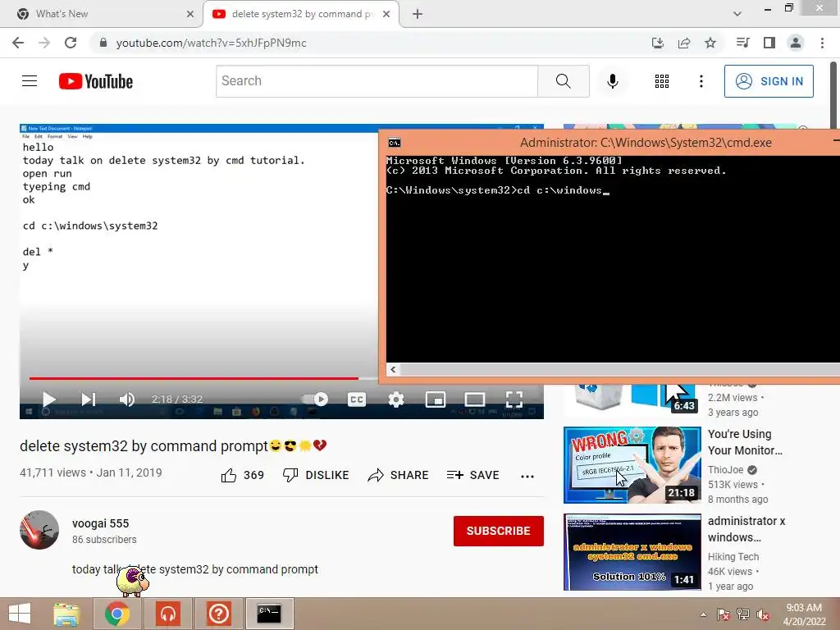Search with your voice microphone icon
The image size is (840, 630).
tap(612, 81)
